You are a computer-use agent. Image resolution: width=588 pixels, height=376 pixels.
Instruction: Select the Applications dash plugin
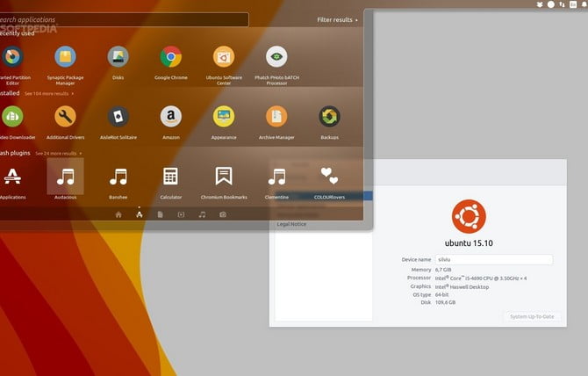[x=12, y=177]
